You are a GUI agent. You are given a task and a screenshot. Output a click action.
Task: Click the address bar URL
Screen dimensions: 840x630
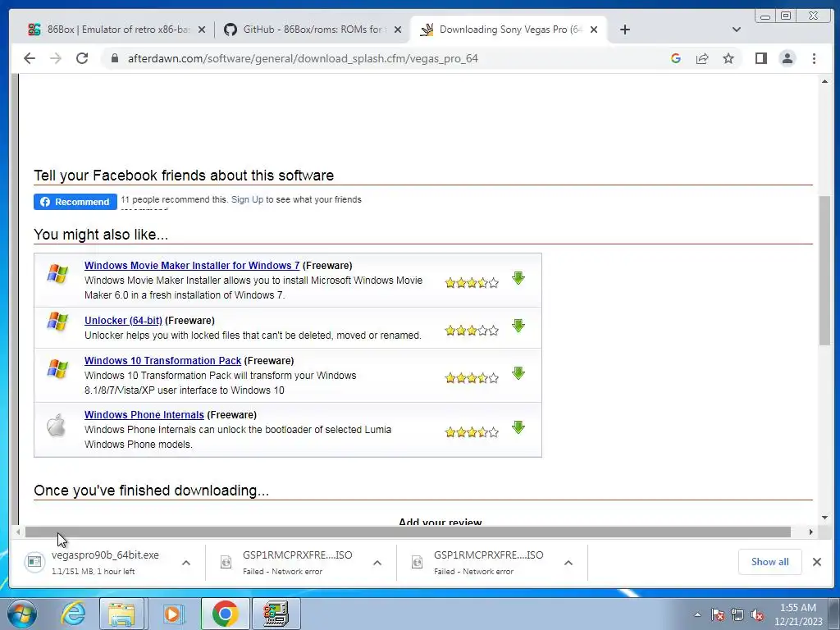pyautogui.click(x=303, y=58)
